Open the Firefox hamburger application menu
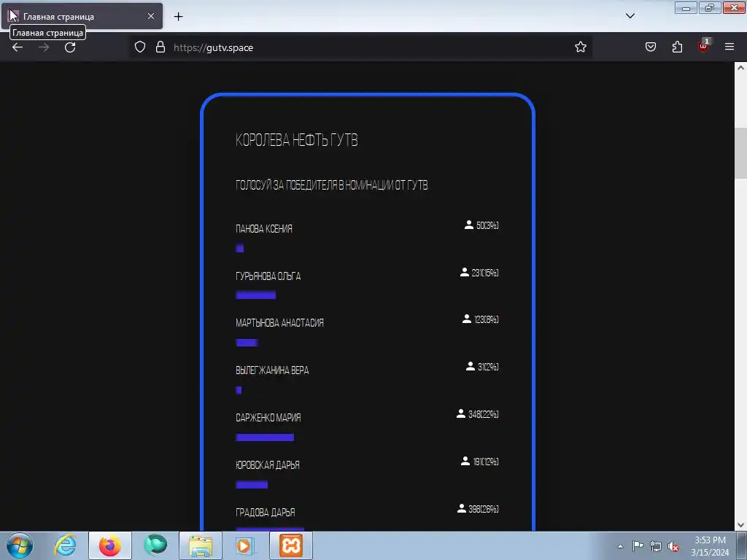Image resolution: width=747 pixels, height=560 pixels. (x=729, y=47)
